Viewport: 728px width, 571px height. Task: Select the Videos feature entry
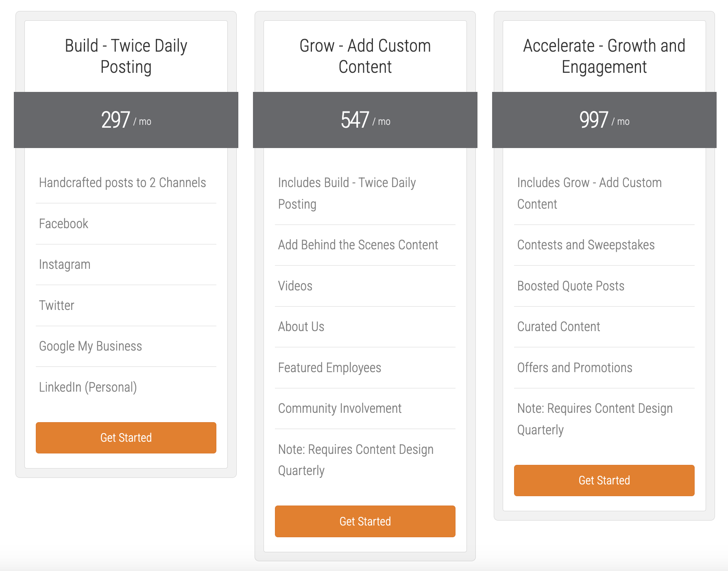pyautogui.click(x=295, y=285)
